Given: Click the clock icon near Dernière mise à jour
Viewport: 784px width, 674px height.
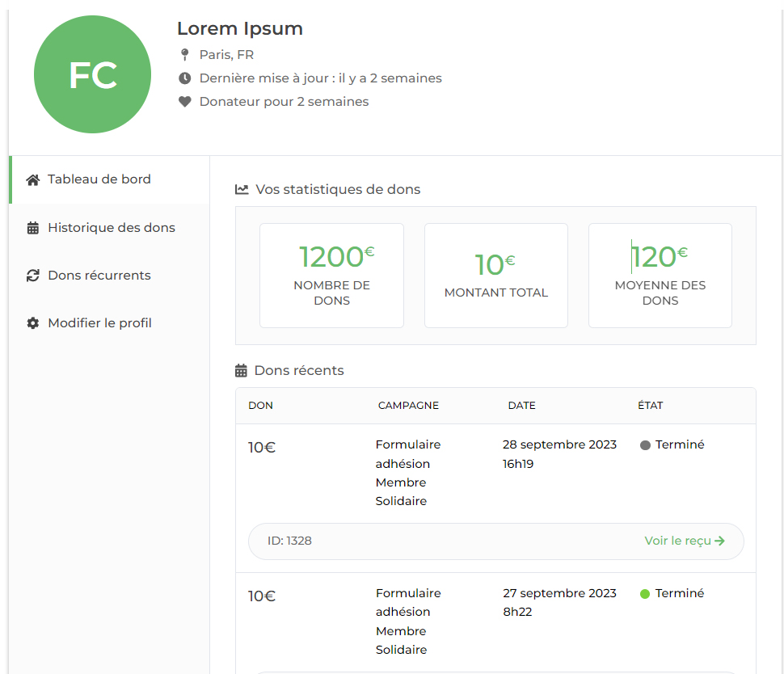Looking at the screenshot, I should coord(185,78).
